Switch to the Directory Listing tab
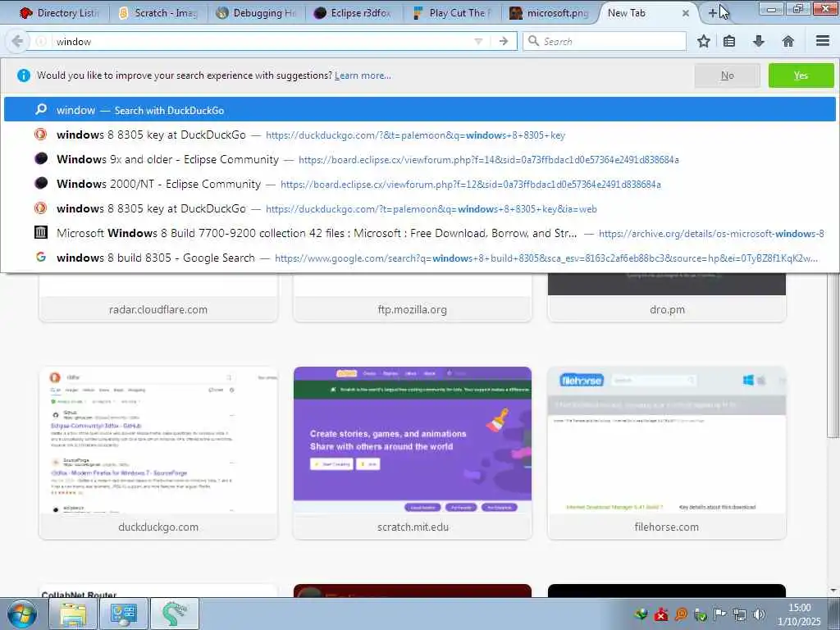Image resolution: width=840 pixels, height=630 pixels. (x=58, y=13)
